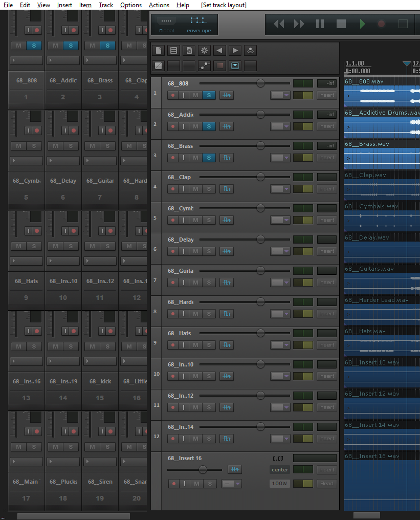Click the rewind transport button

coord(279,24)
